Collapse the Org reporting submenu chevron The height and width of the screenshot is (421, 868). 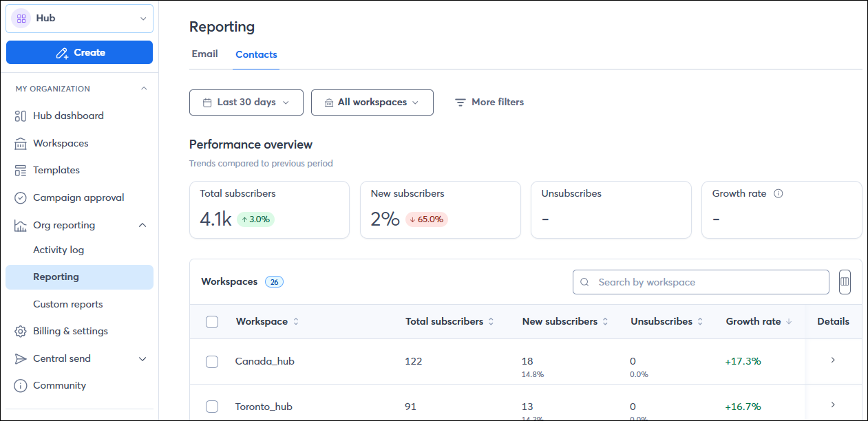click(x=143, y=226)
